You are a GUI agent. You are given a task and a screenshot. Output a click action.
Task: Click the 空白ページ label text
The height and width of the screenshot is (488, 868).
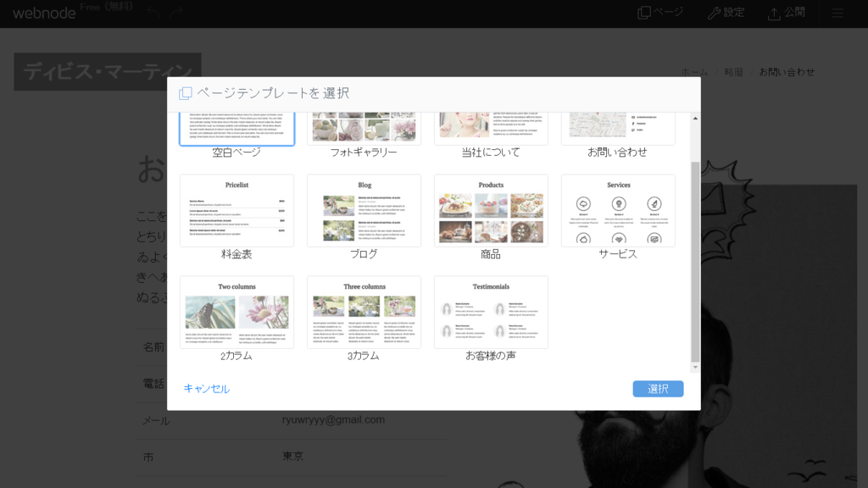[x=237, y=152]
